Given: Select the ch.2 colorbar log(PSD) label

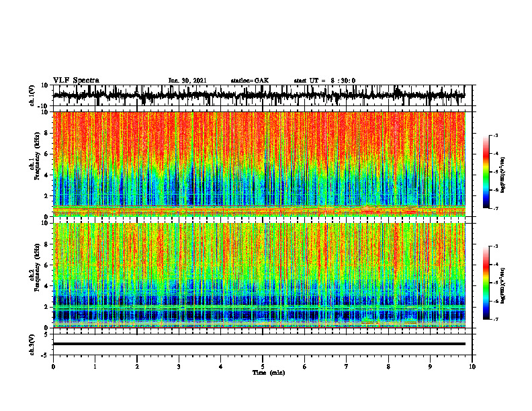Looking at the screenshot, I should click(503, 285).
